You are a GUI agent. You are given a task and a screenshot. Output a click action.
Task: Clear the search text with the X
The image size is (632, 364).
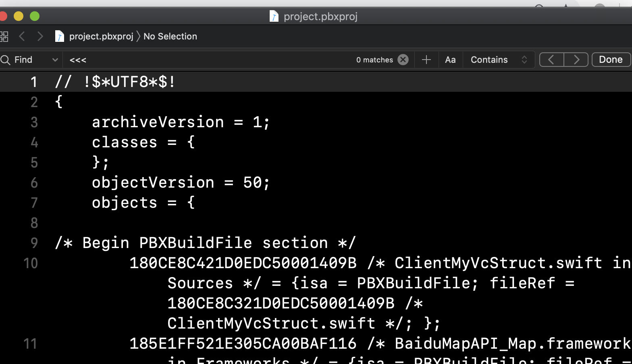coord(403,60)
